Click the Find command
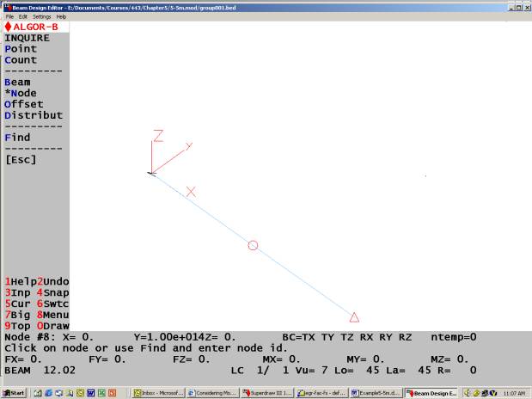The image size is (532, 399). click(18, 138)
